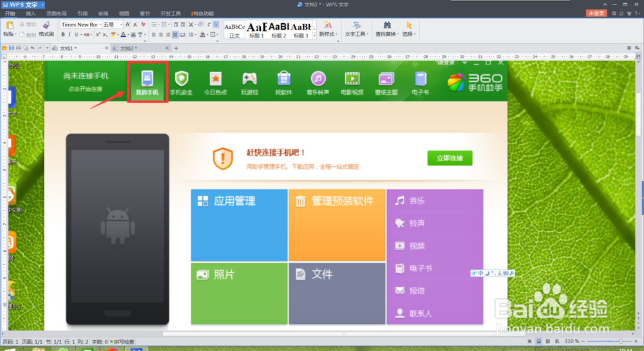Click the orange 未登录 login button

(x=596, y=13)
